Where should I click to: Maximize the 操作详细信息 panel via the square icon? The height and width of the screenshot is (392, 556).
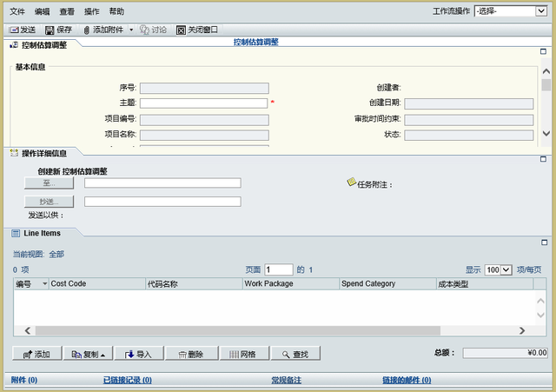[x=543, y=159]
